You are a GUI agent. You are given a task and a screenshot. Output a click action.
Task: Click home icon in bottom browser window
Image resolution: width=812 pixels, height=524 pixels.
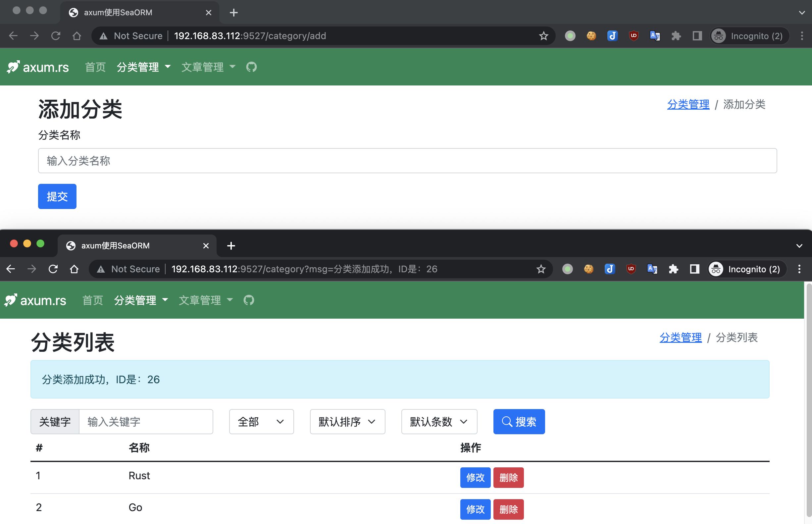74,269
